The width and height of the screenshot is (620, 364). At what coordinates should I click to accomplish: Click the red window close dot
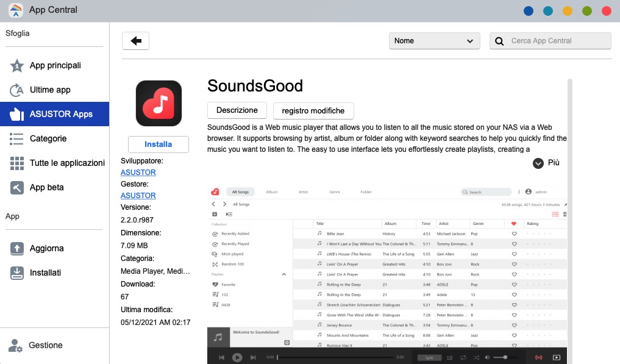607,11
